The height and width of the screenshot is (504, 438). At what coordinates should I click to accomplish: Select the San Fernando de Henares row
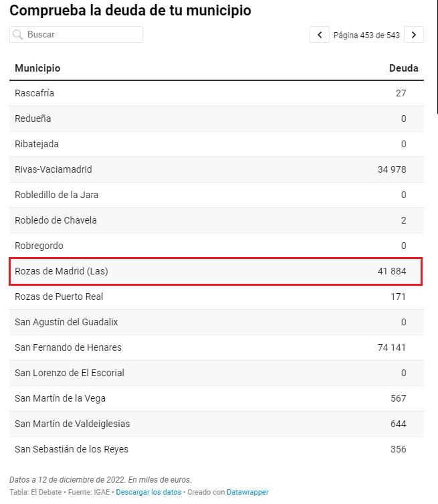click(217, 347)
